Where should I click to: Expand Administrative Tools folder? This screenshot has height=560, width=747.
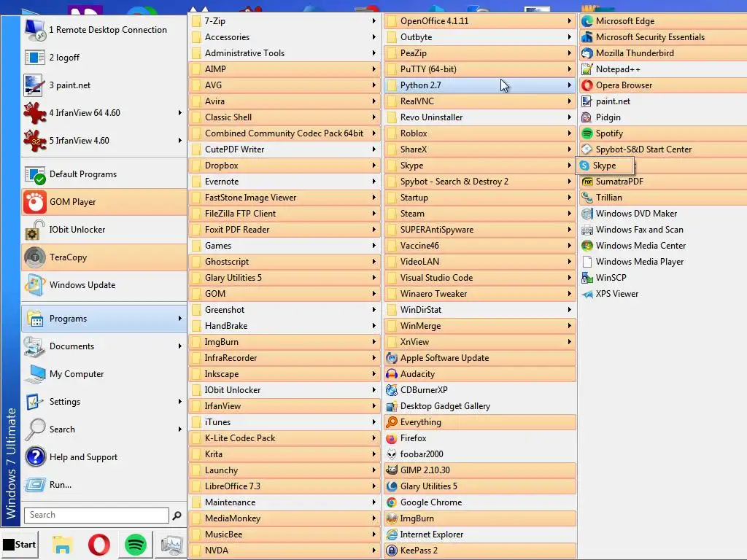[285, 52]
